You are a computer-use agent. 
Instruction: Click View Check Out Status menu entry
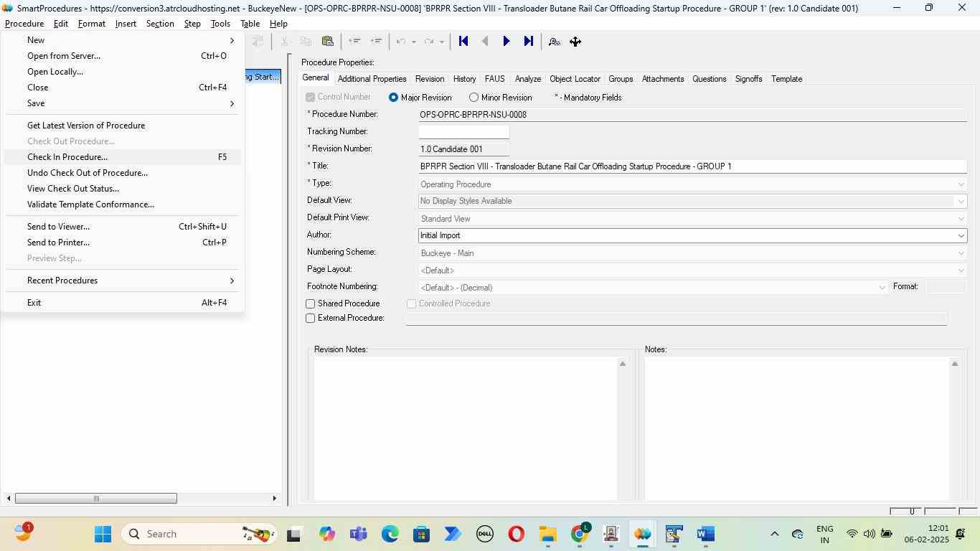click(123, 189)
